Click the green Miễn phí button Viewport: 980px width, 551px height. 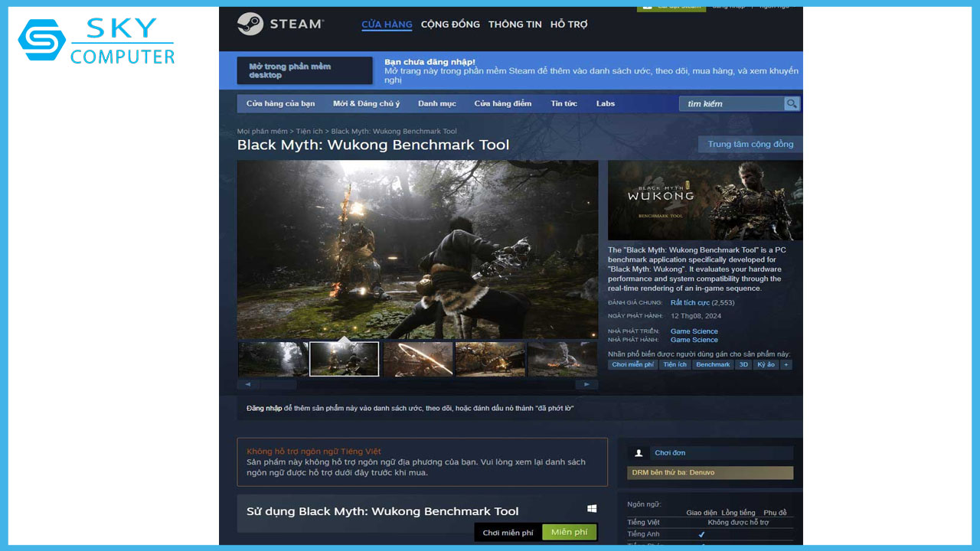[569, 533]
